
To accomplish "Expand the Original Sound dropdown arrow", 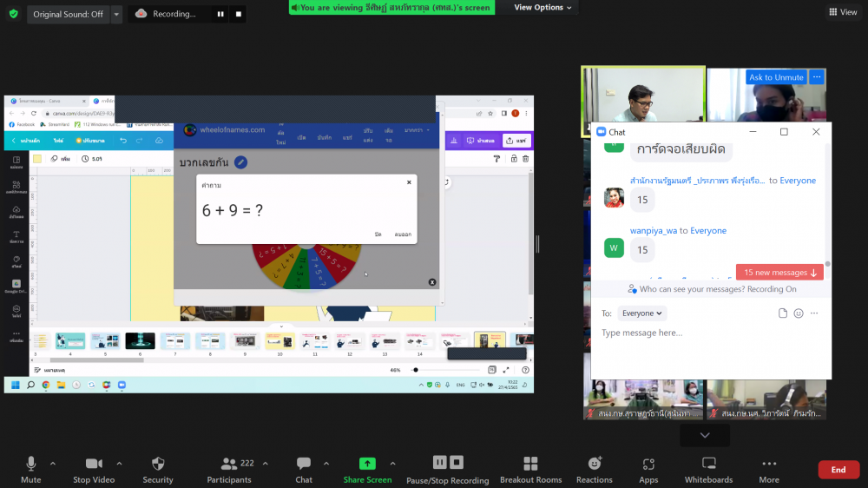I will coord(116,14).
